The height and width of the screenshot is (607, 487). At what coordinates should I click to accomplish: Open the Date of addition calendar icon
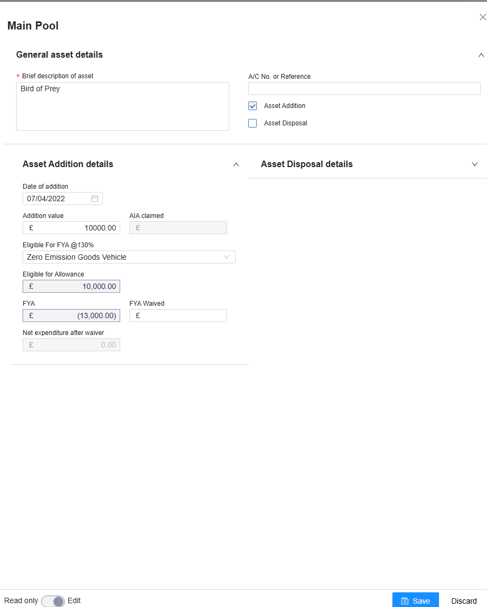tap(94, 199)
